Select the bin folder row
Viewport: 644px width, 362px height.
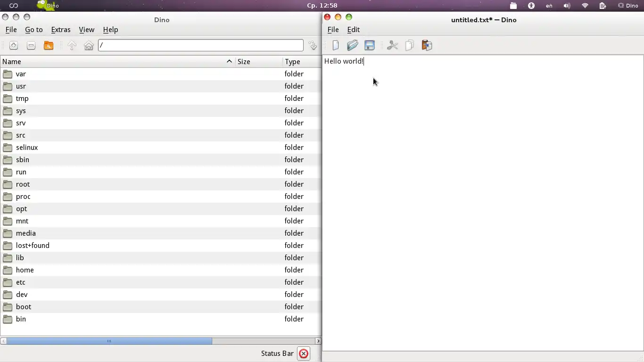161,319
